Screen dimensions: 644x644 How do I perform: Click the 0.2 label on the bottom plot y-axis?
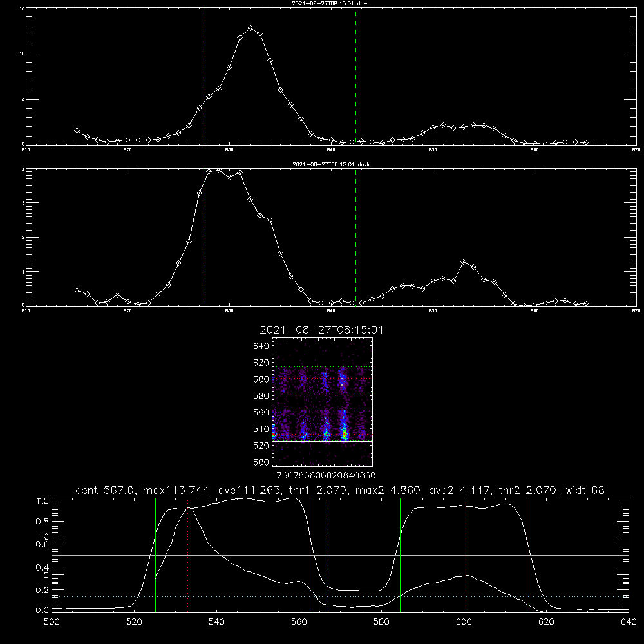coord(43,590)
